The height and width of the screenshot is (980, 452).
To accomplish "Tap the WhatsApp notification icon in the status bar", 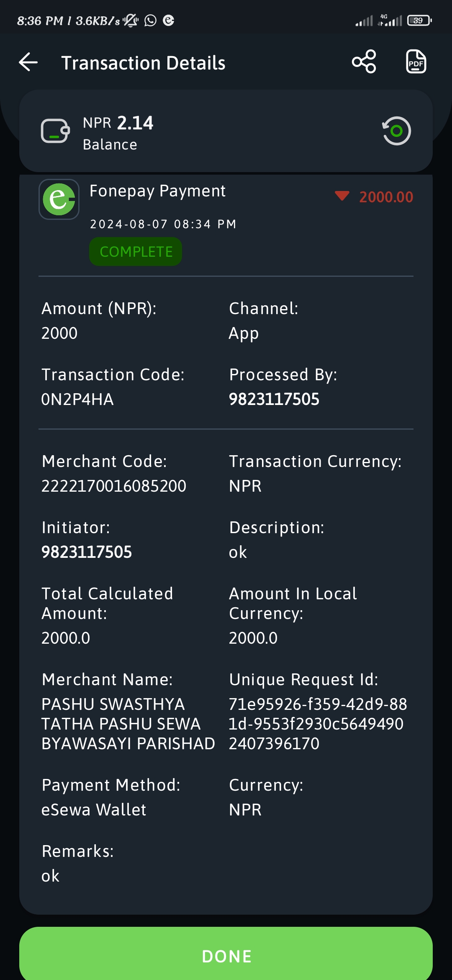I will [x=150, y=21].
